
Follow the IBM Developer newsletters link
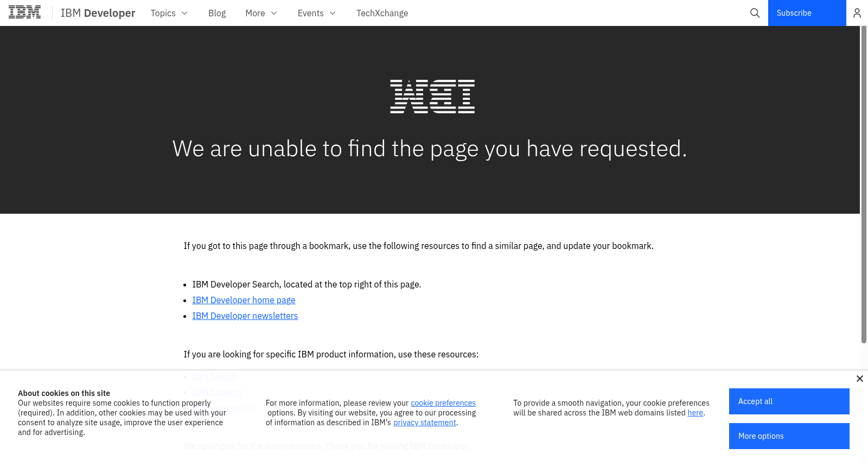tap(245, 316)
